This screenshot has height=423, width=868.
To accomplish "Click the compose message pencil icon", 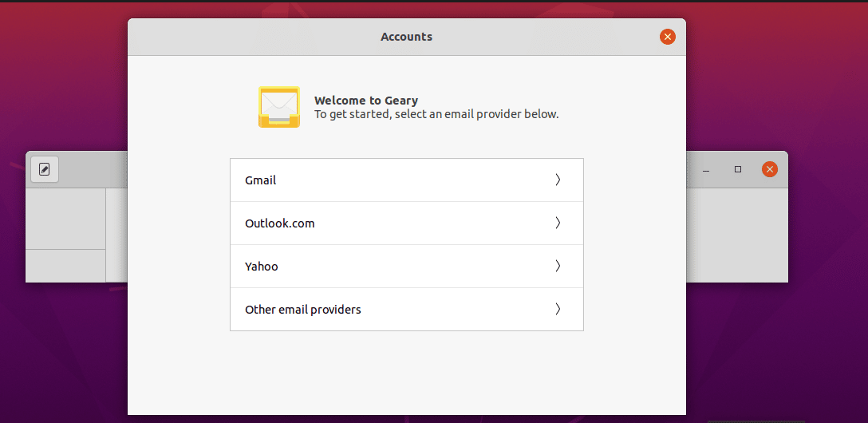I will click(x=45, y=169).
